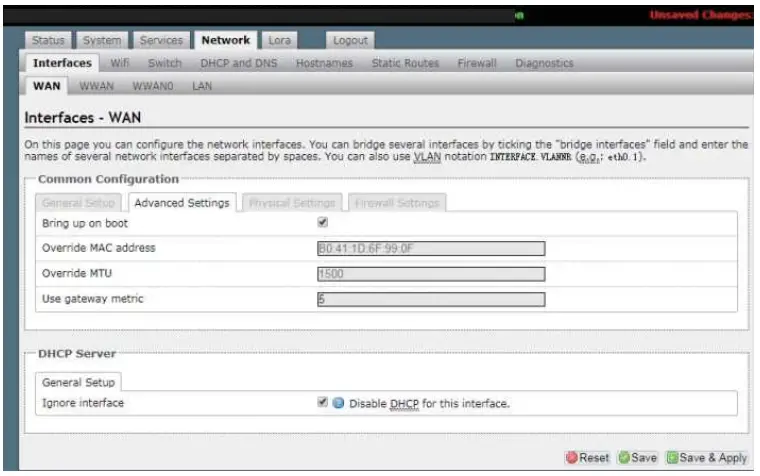760x476 pixels.
Task: Open the Lora tab
Action: (x=280, y=40)
